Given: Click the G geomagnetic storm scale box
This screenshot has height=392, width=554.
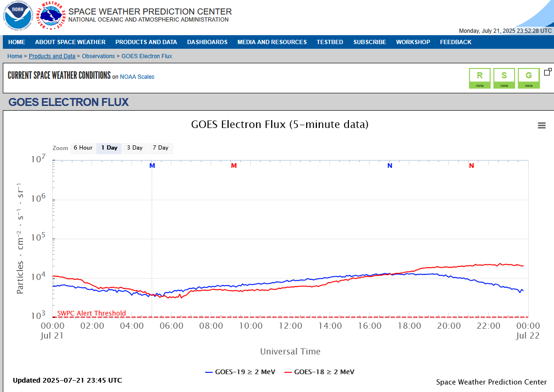Looking at the screenshot, I should coord(529,78).
